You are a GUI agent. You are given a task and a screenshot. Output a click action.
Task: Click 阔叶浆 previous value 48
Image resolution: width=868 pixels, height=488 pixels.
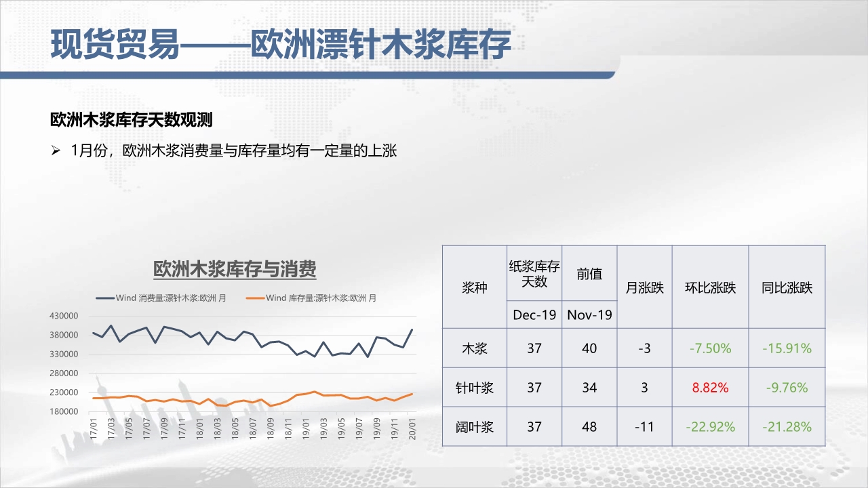[x=590, y=427]
